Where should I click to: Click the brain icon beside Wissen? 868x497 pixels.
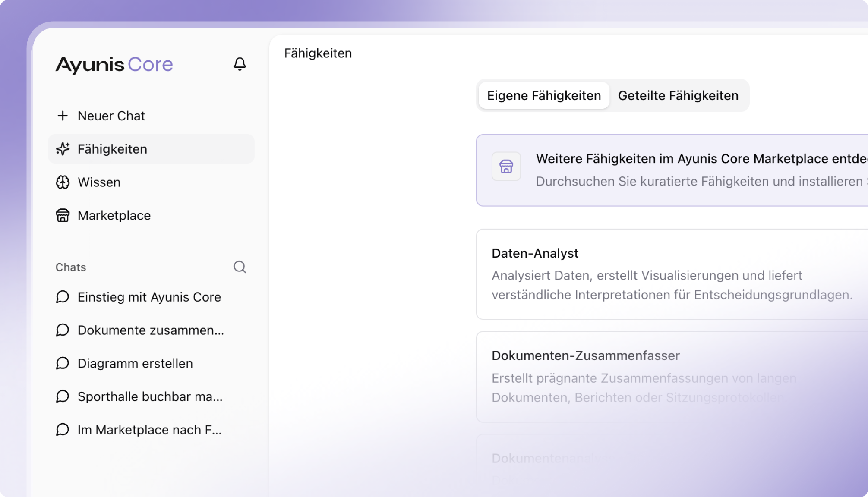pos(63,182)
